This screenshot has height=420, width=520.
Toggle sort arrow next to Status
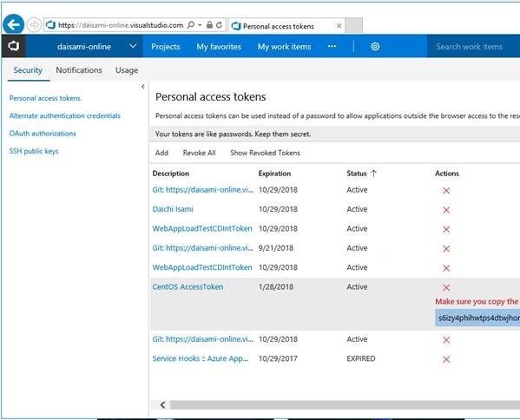[374, 174]
